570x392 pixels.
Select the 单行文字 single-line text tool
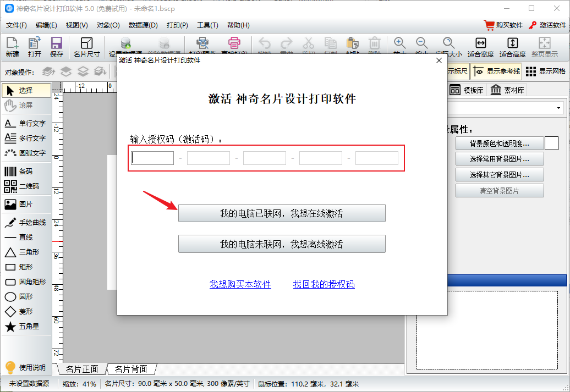[26, 124]
